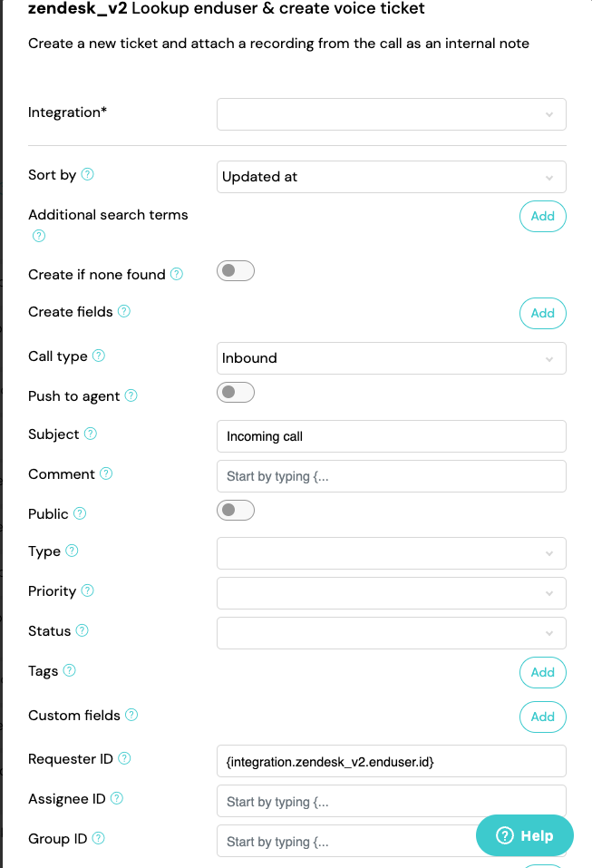Click the help icon next to Push to agent
Viewport: 592px width, 868px height.
click(x=131, y=395)
